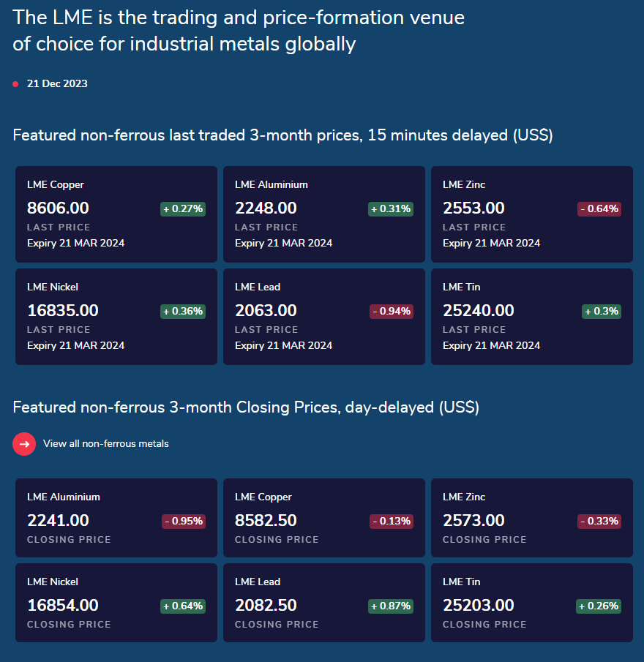Screen dimensions: 644x662
Task: Select the LME Aluminium last price card
Action: pos(324,214)
